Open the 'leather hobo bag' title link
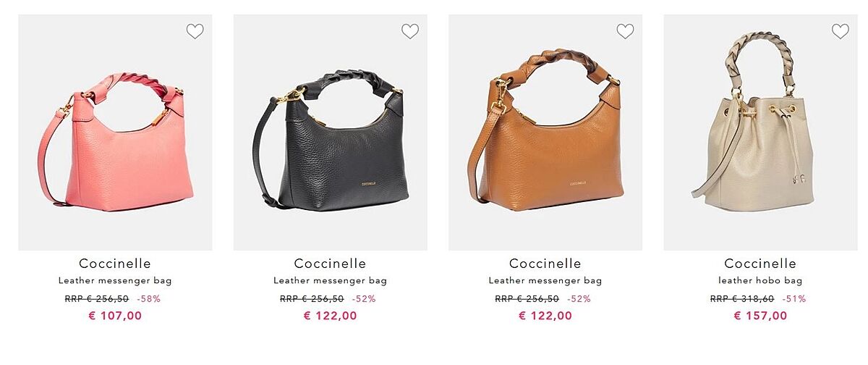 tap(760, 281)
